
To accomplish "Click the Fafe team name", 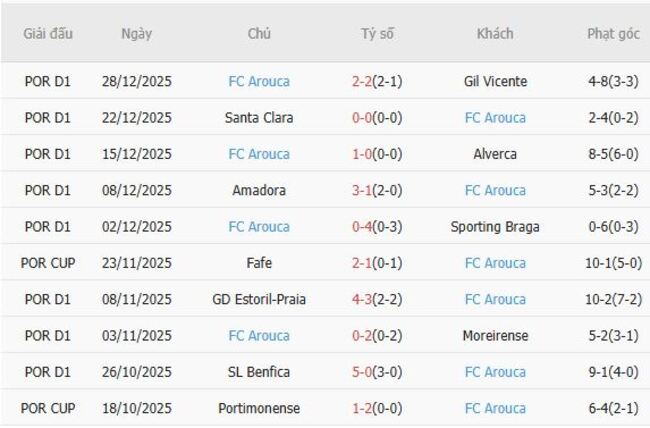I will (259, 263).
